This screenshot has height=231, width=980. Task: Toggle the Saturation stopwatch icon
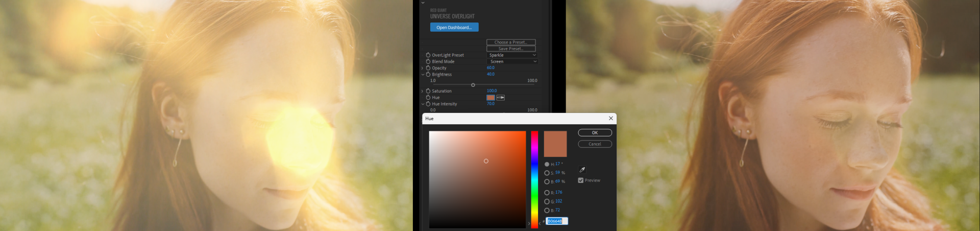click(x=428, y=91)
